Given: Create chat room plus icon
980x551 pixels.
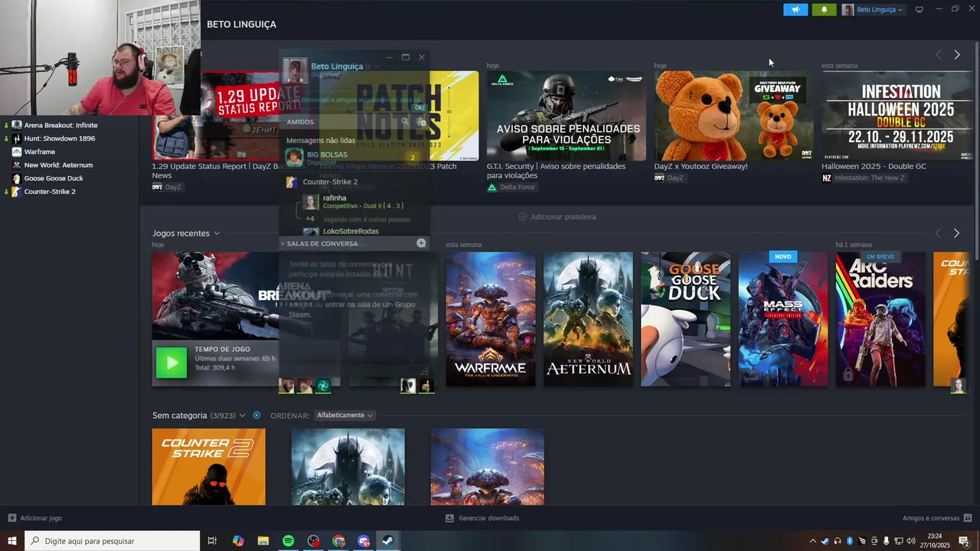Looking at the screenshot, I should pos(421,243).
